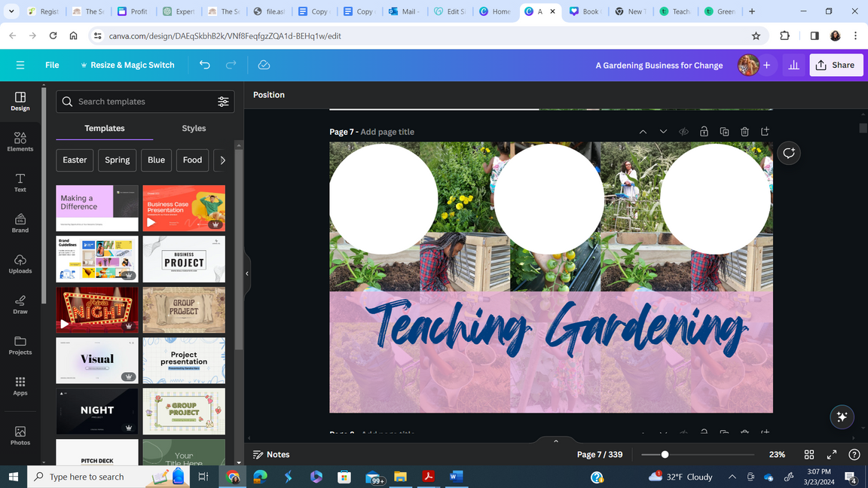
Task: Open the Projects panel
Action: [20, 345]
